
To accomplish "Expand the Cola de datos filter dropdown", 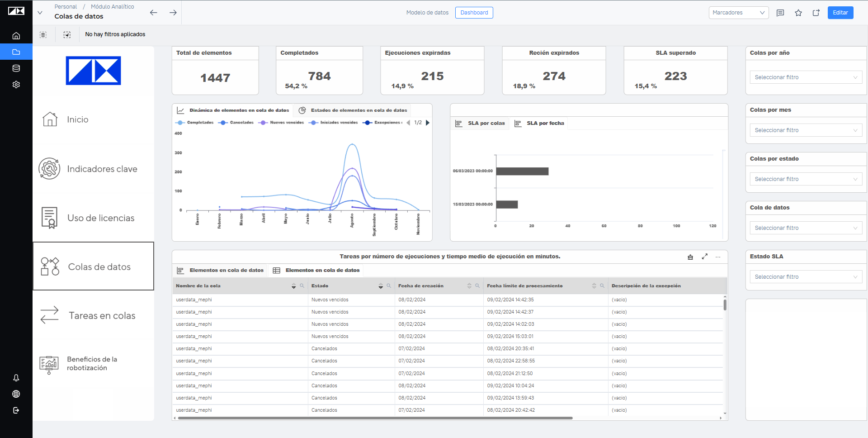I will pyautogui.click(x=806, y=228).
